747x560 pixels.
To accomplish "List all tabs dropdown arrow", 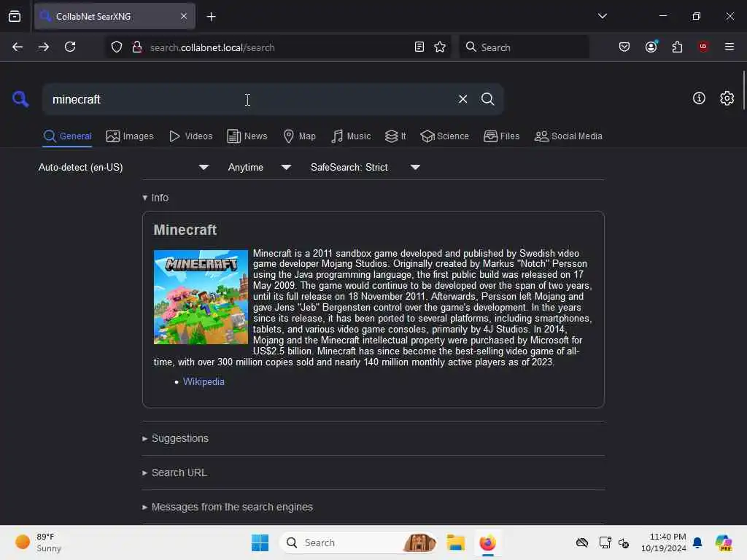I will 602,16.
